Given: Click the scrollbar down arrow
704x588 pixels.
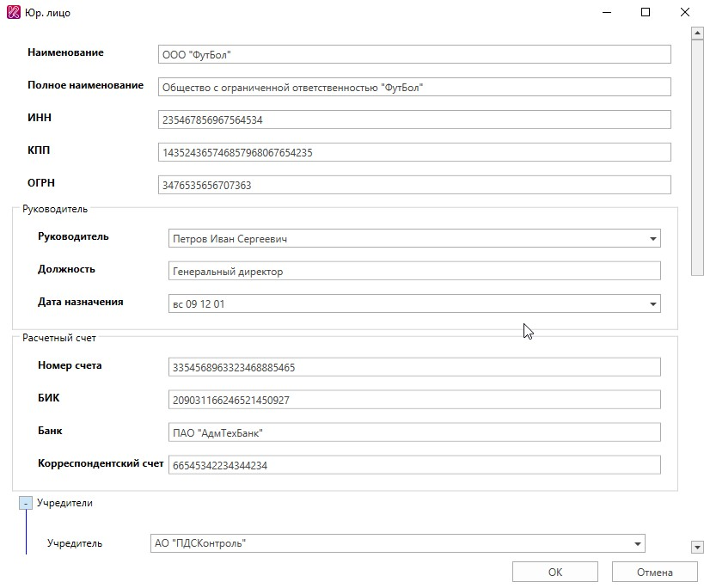Looking at the screenshot, I should click(x=697, y=547).
